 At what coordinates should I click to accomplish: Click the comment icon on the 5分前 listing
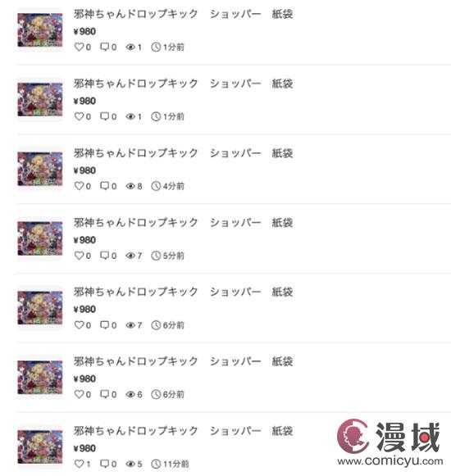(x=104, y=256)
